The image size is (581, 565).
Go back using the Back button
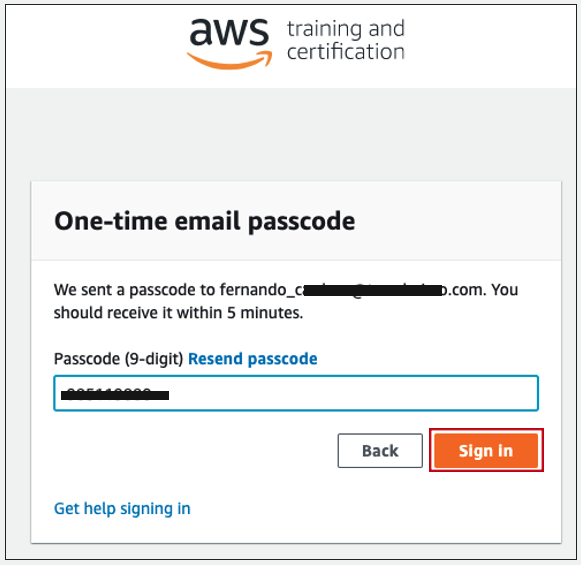380,451
